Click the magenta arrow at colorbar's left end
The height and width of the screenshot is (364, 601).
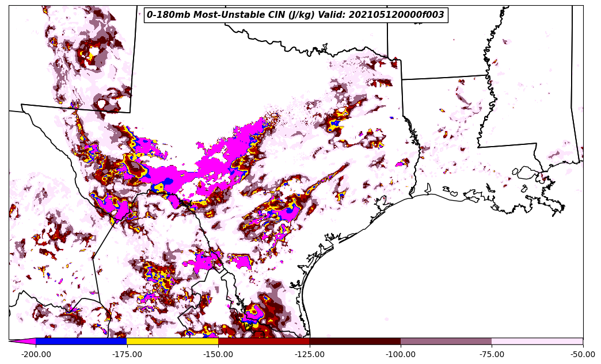click(x=24, y=341)
